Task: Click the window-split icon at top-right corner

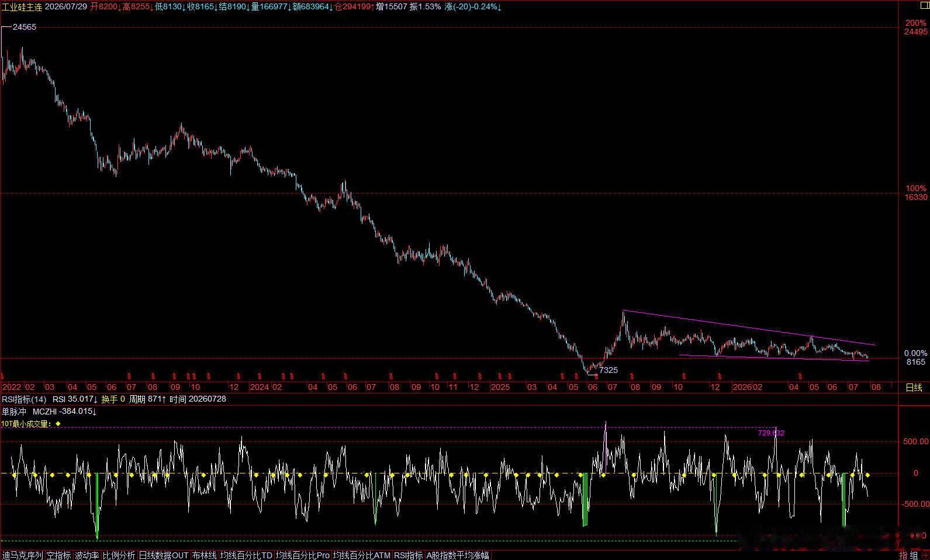Action: pos(924,5)
